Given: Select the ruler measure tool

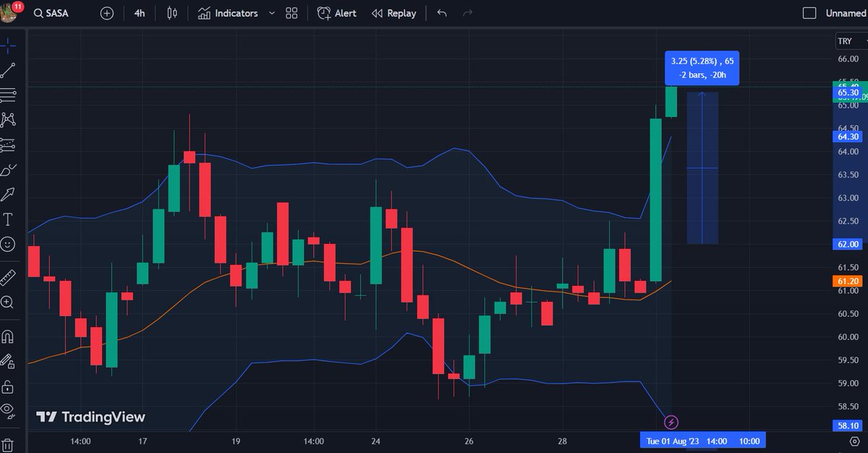Looking at the screenshot, I should point(8,277).
